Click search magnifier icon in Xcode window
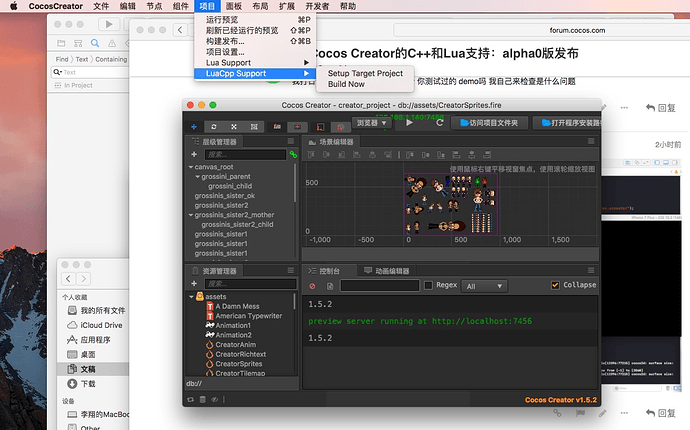This screenshot has height=430, width=690. point(95,43)
